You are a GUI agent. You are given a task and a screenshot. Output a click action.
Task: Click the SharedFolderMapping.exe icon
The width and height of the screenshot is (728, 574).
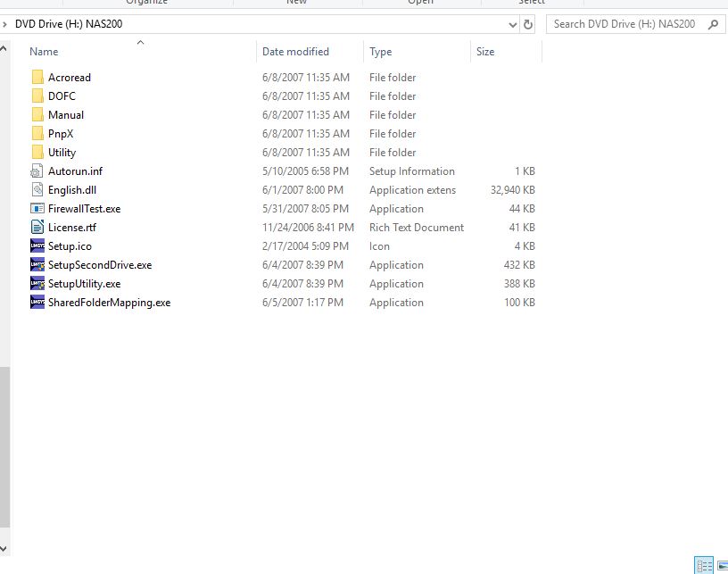[37, 303]
